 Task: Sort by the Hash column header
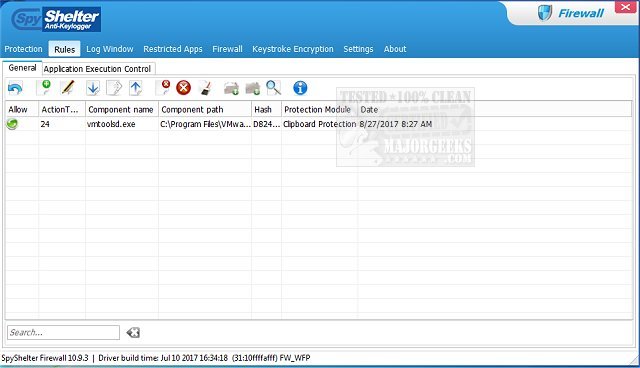coord(266,109)
